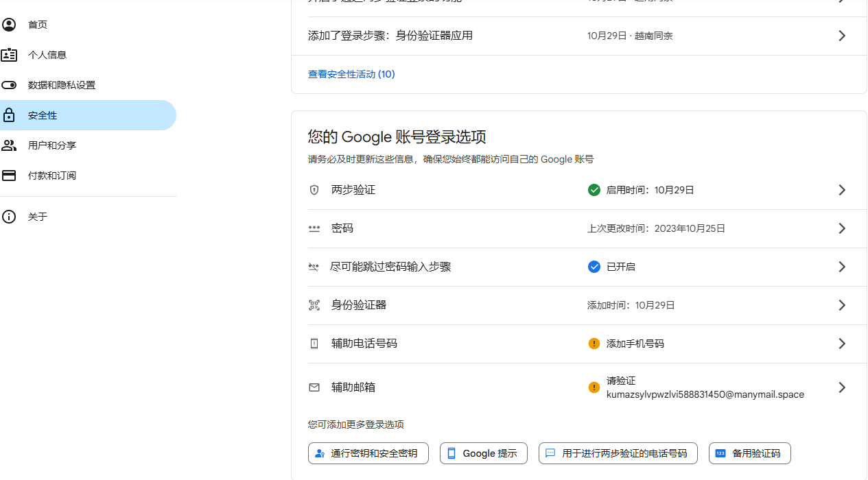Click the 个人信息 ID card icon

9,55
